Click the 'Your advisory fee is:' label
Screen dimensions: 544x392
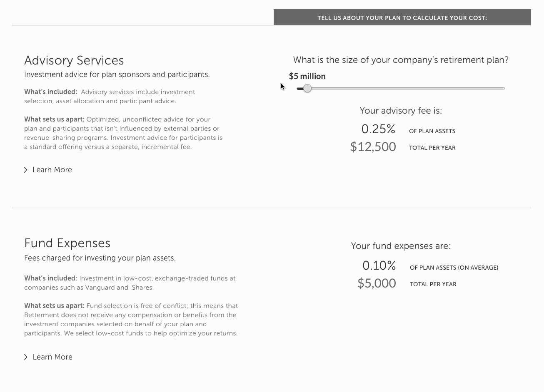[x=401, y=111]
